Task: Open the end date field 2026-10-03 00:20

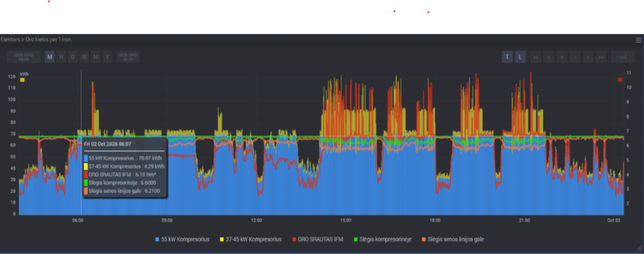Action: [128, 57]
